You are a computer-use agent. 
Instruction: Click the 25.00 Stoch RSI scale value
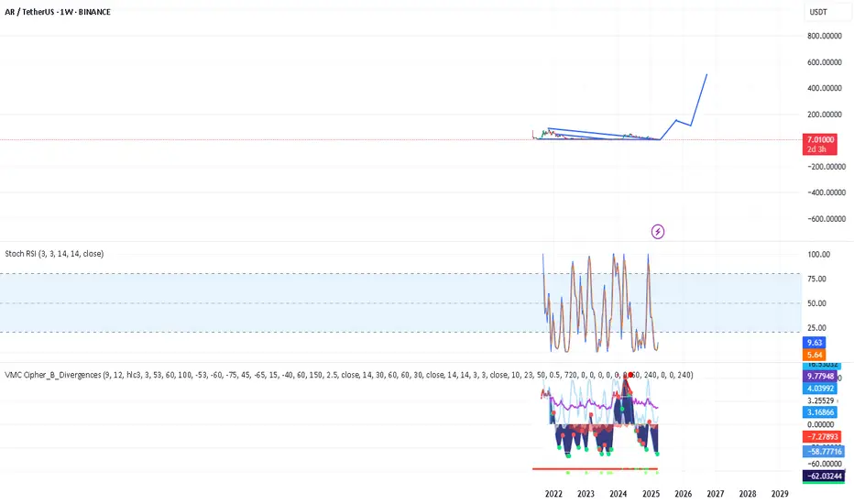point(817,328)
